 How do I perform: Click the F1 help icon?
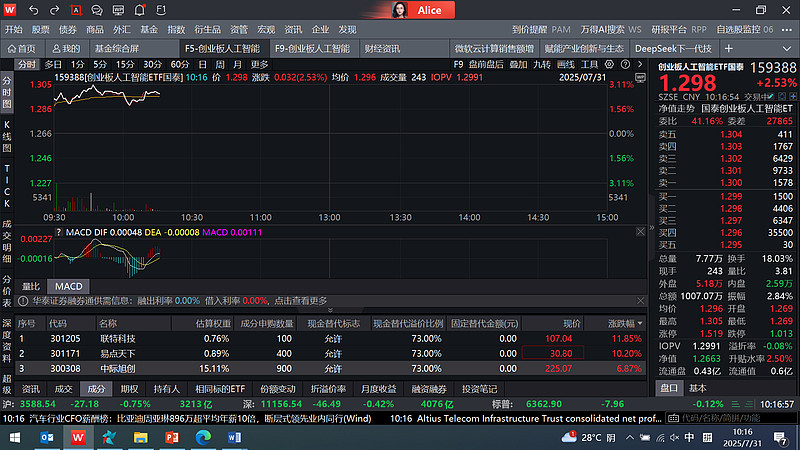(161, 10)
